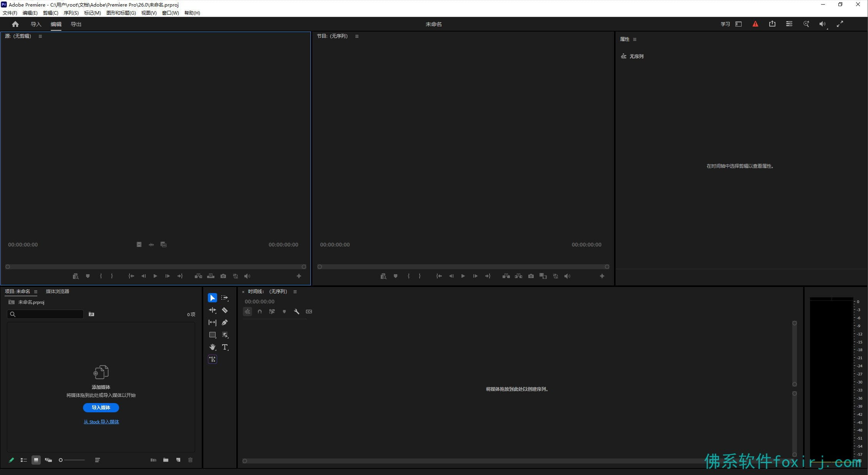Select the Pen tool
This screenshot has width=868, height=475.
[x=225, y=322]
